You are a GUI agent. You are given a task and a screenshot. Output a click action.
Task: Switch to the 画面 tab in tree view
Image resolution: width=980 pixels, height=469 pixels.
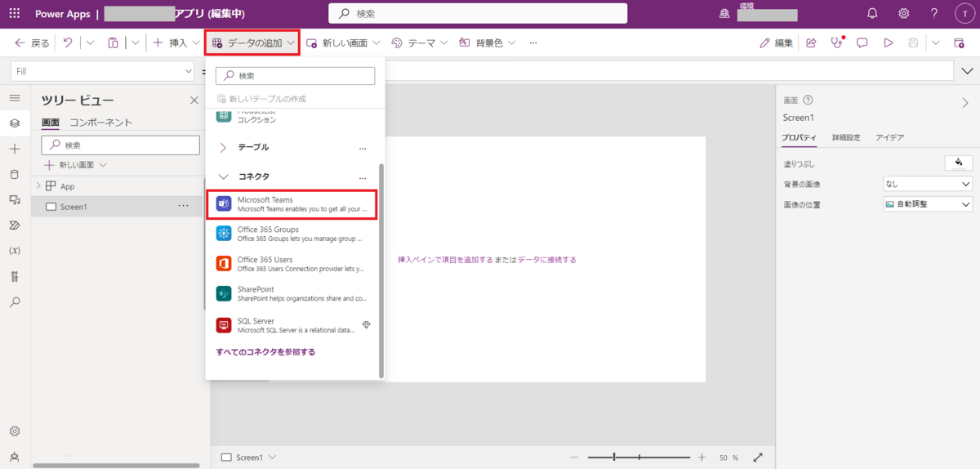(51, 123)
